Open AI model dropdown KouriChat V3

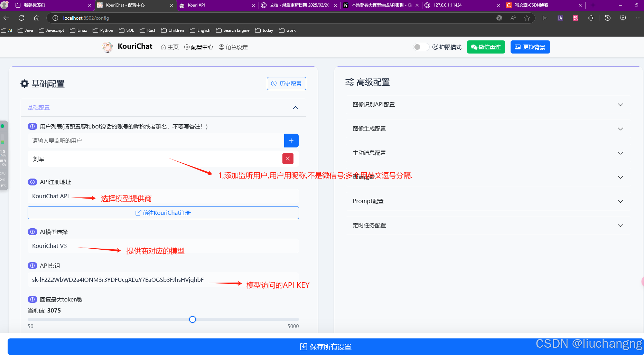tap(163, 246)
